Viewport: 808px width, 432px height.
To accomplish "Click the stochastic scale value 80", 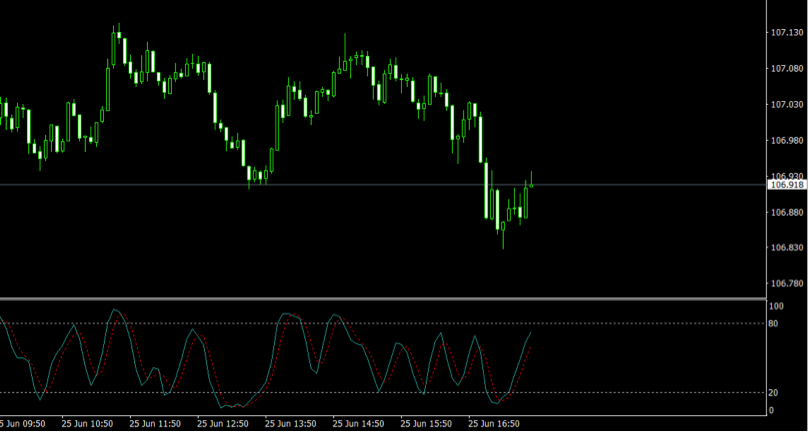I will coord(775,324).
